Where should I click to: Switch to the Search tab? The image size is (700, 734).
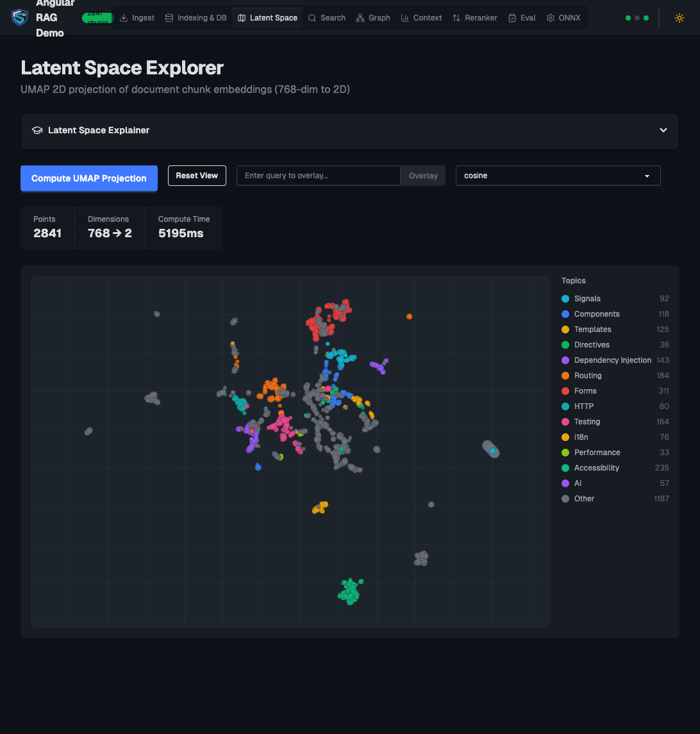tap(327, 18)
